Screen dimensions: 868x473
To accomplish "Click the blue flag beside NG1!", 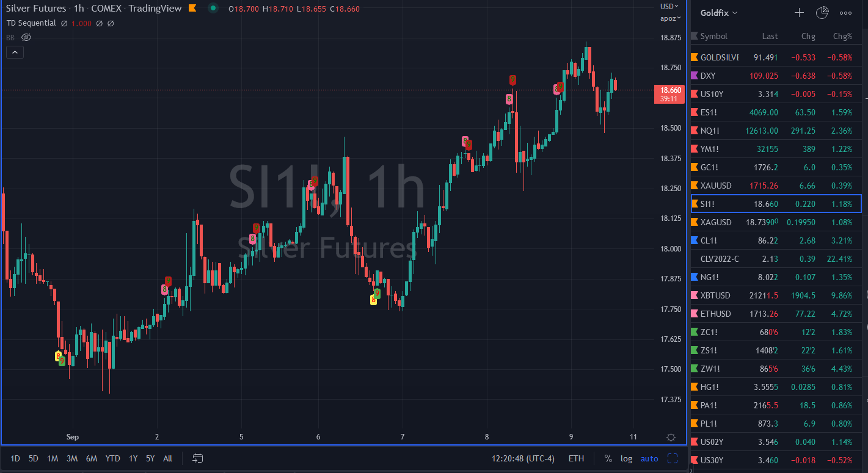I will click(694, 277).
